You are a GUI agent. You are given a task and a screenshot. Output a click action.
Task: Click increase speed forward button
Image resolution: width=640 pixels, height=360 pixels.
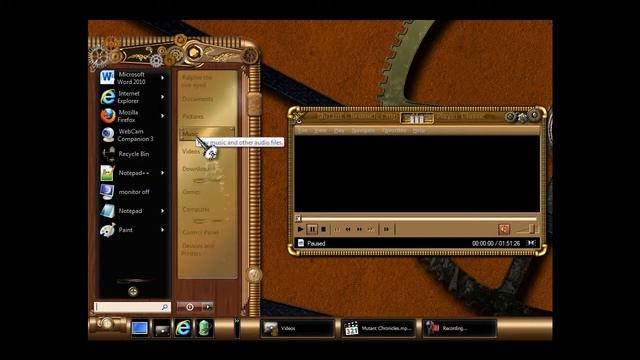[x=359, y=229]
